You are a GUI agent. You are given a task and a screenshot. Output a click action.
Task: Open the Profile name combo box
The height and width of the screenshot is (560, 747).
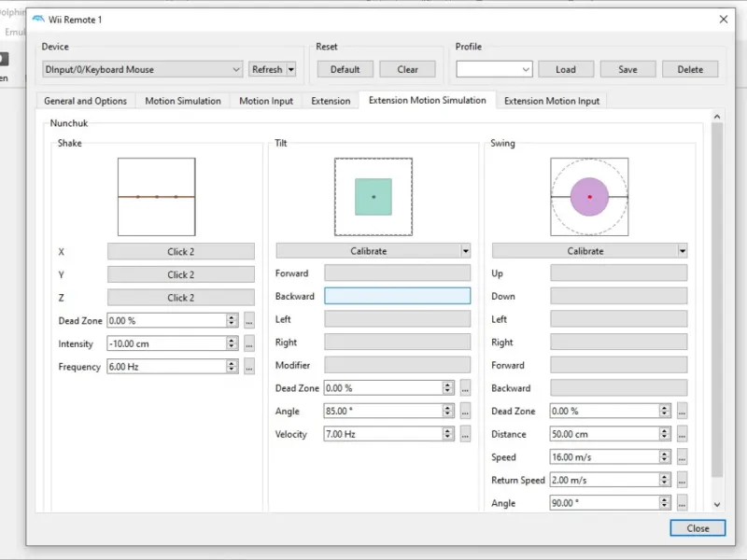pyautogui.click(x=494, y=69)
